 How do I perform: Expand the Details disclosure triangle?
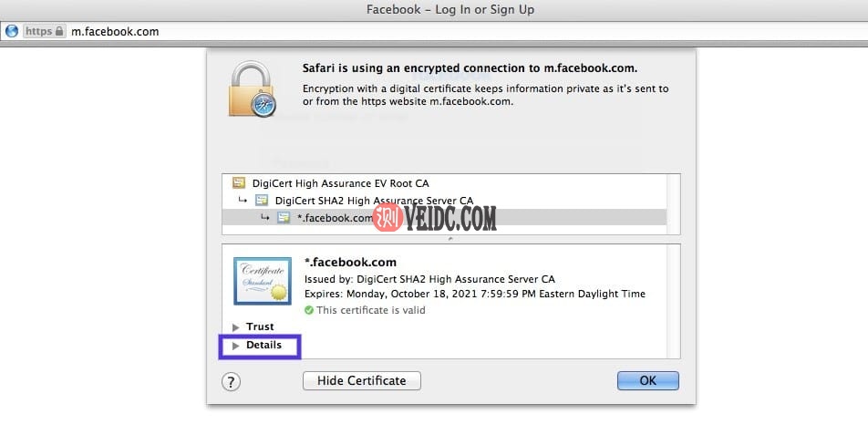(236, 346)
